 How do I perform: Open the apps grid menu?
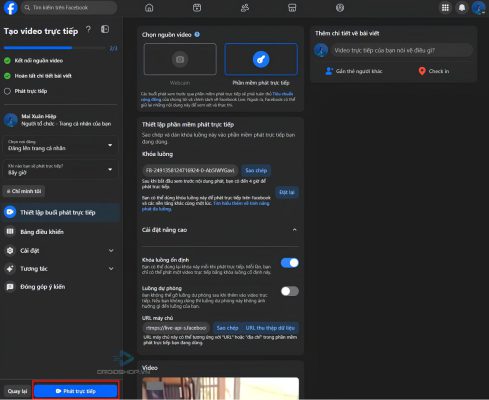point(445,8)
